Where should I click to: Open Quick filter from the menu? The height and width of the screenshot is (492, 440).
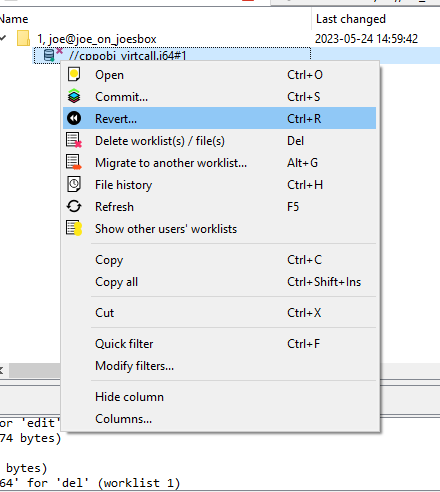coord(219,344)
